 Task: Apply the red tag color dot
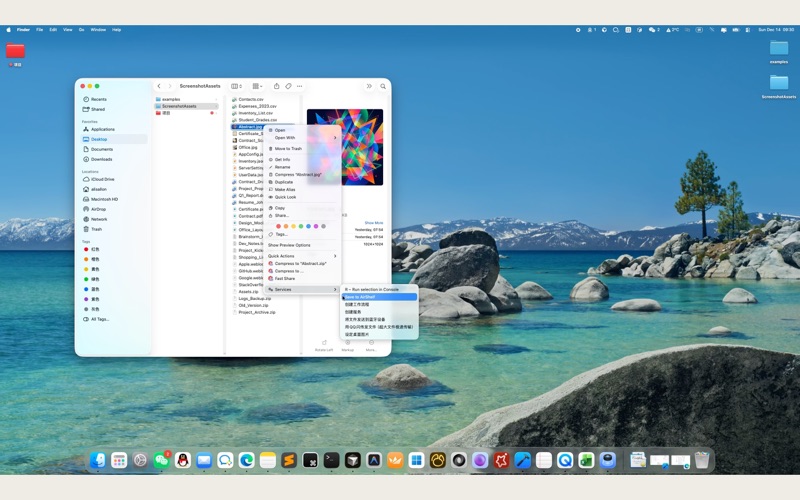[x=277, y=226]
